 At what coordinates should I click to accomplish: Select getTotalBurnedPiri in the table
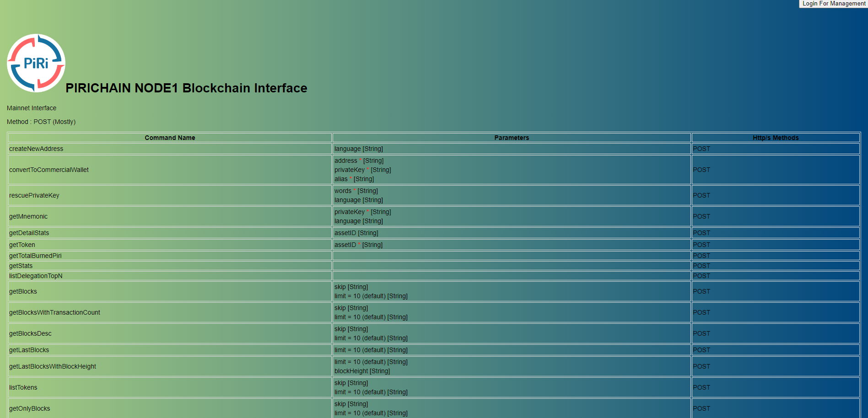point(35,256)
